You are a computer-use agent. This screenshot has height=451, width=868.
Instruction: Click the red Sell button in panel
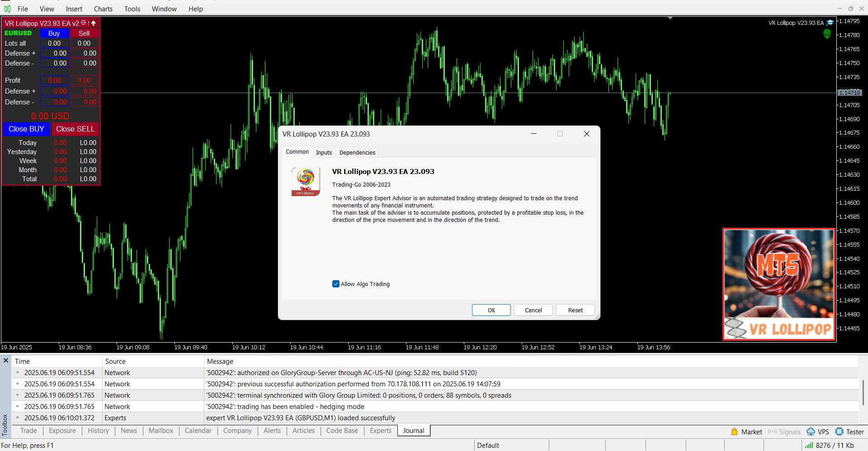[84, 33]
